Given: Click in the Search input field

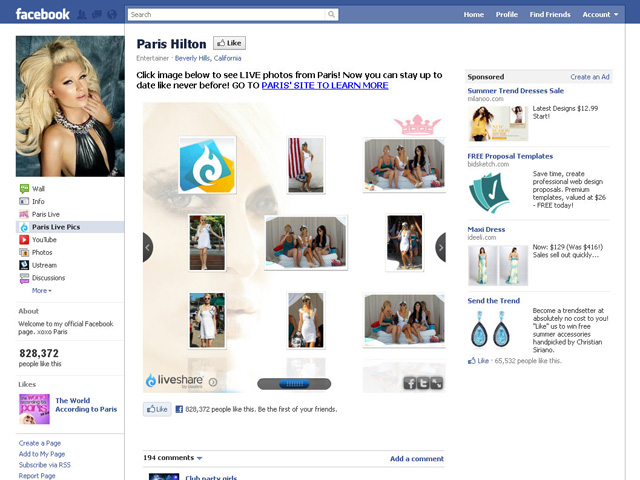Looking at the screenshot, I should [x=227, y=14].
